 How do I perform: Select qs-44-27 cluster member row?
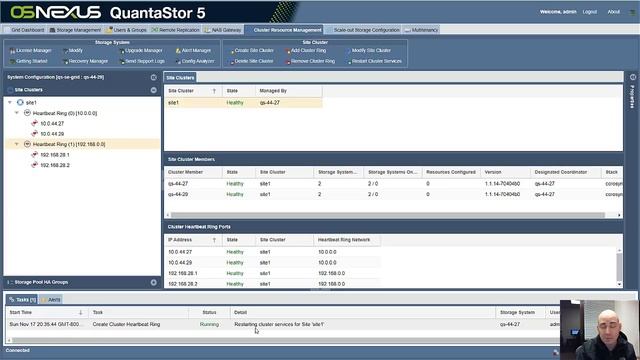tap(393, 184)
